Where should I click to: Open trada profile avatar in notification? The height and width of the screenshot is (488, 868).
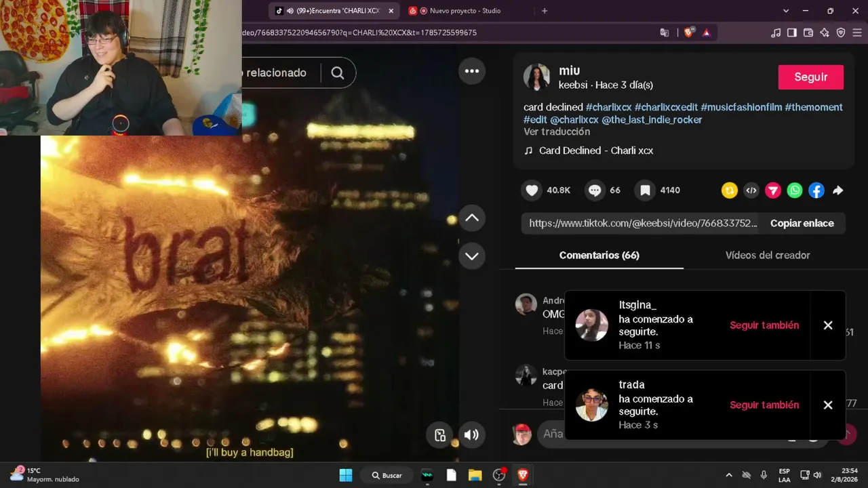coord(592,405)
